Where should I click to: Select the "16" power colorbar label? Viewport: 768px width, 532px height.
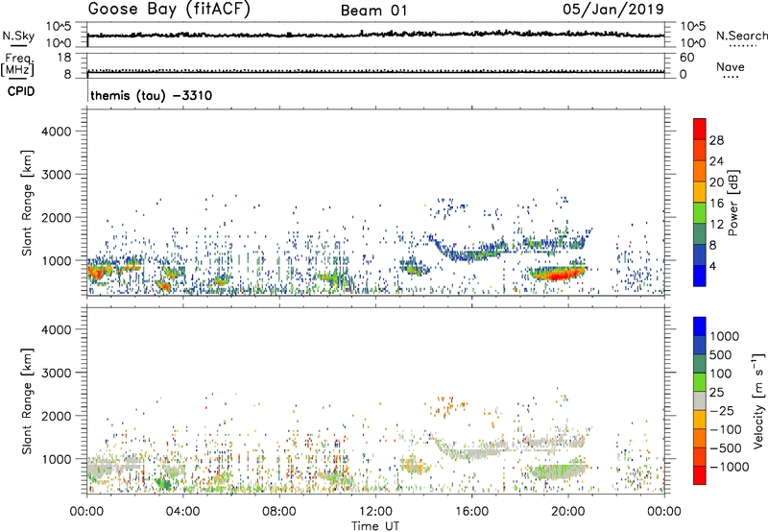[716, 204]
